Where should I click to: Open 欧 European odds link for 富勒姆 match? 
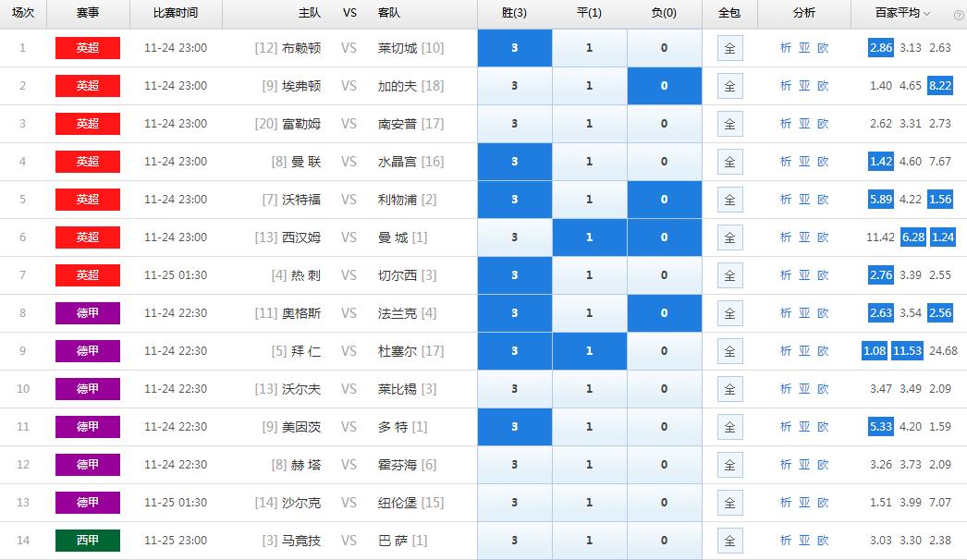(x=823, y=124)
